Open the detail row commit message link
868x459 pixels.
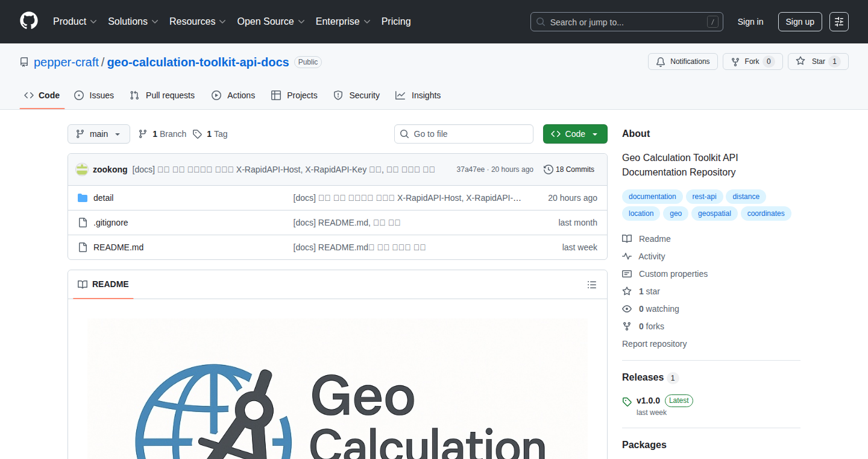point(407,198)
